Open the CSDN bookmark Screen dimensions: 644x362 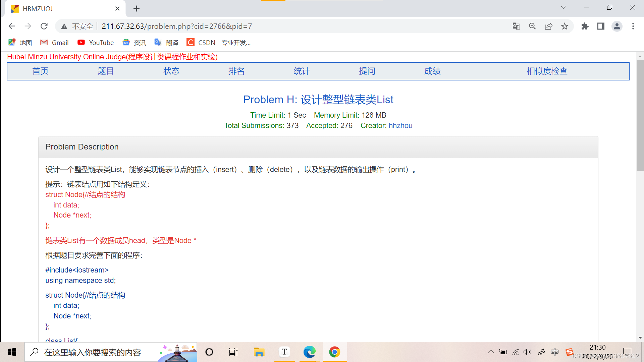[x=219, y=43]
